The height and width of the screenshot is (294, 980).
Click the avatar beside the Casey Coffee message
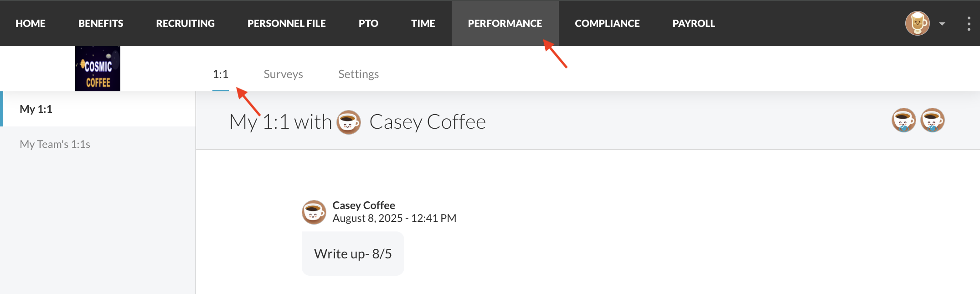tap(314, 212)
